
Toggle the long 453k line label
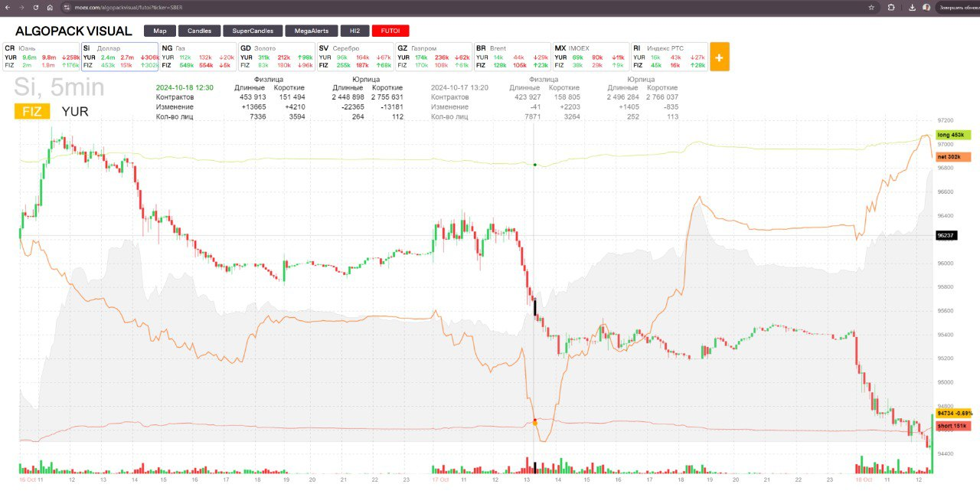point(952,135)
